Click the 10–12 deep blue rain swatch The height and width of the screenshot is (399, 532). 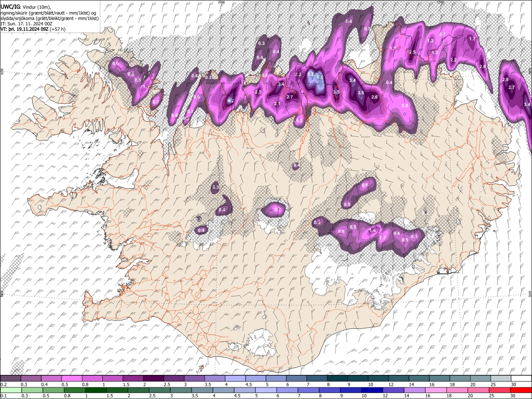point(371,390)
